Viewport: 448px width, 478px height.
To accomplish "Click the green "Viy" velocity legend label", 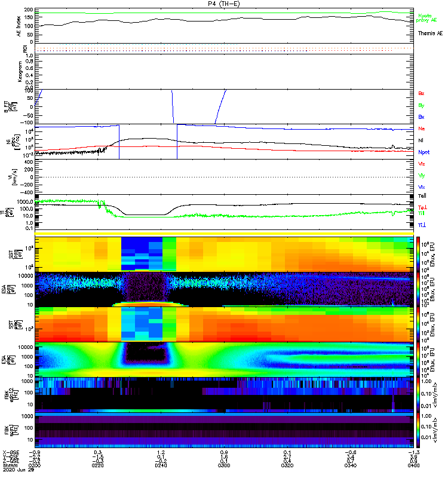I will pyautogui.click(x=422, y=176).
